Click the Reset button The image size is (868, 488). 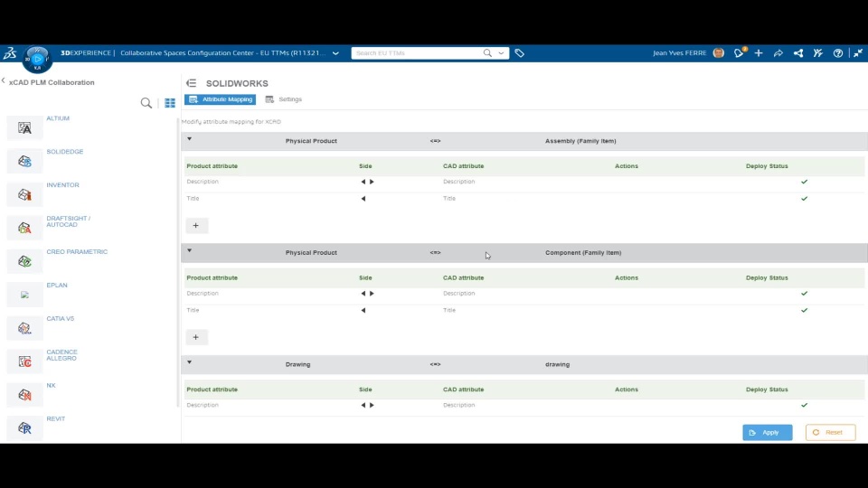pyautogui.click(x=830, y=433)
